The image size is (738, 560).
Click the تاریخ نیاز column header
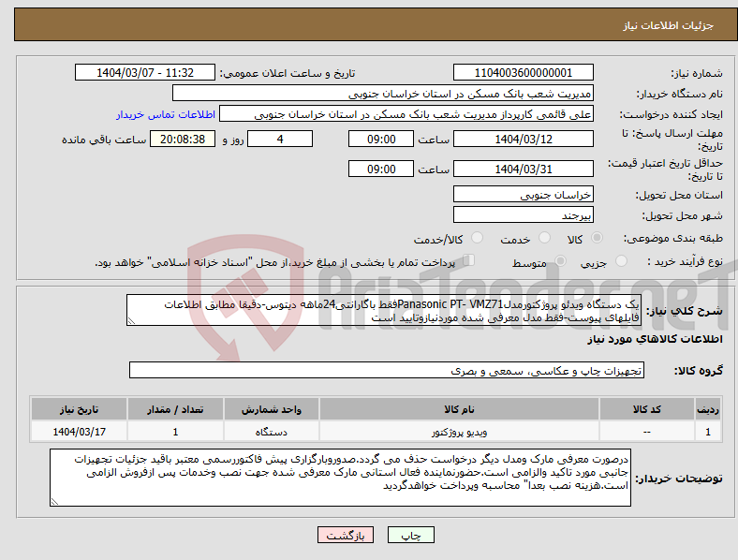click(x=79, y=409)
